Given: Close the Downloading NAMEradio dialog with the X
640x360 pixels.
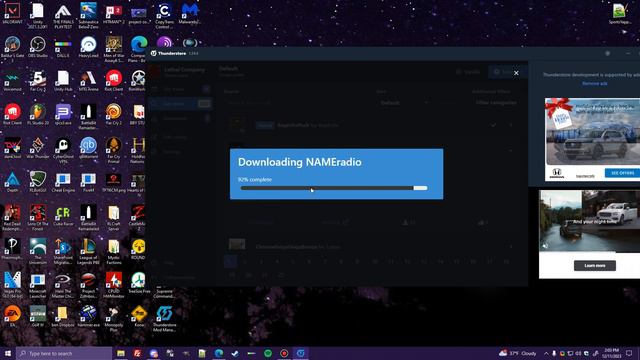Looking at the screenshot, I should [x=516, y=73].
